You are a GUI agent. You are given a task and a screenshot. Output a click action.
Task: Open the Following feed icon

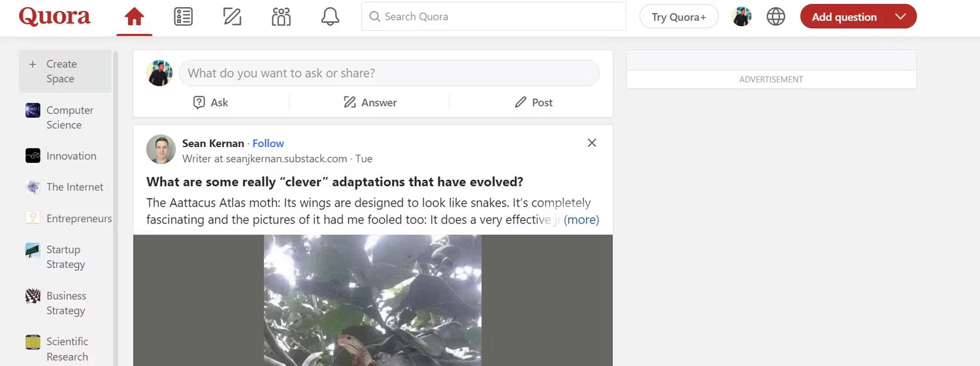(x=183, y=17)
